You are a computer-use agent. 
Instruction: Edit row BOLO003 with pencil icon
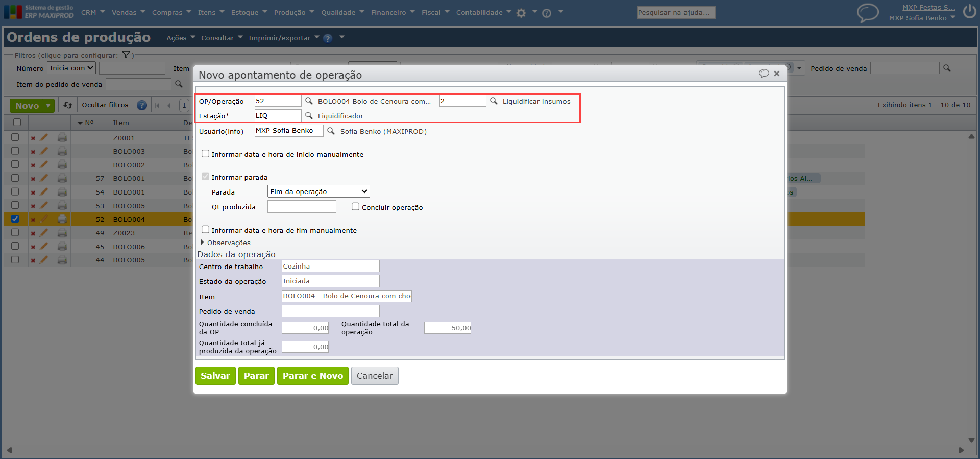(44, 151)
